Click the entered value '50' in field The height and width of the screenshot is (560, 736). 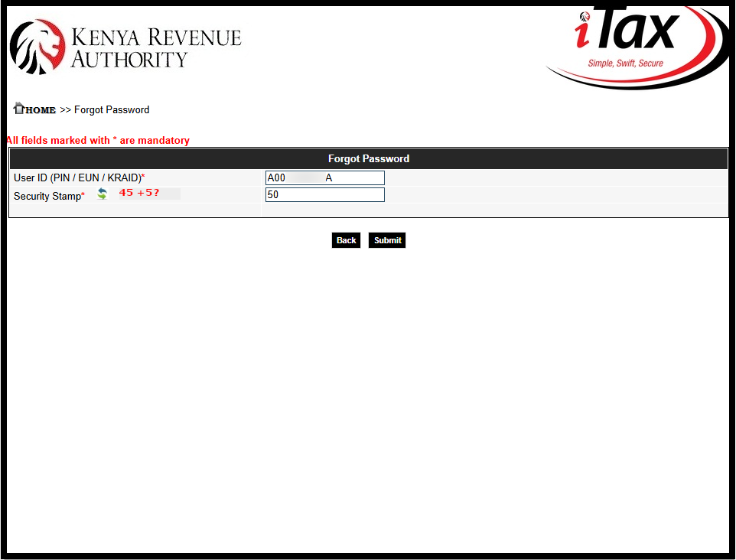tap(272, 194)
